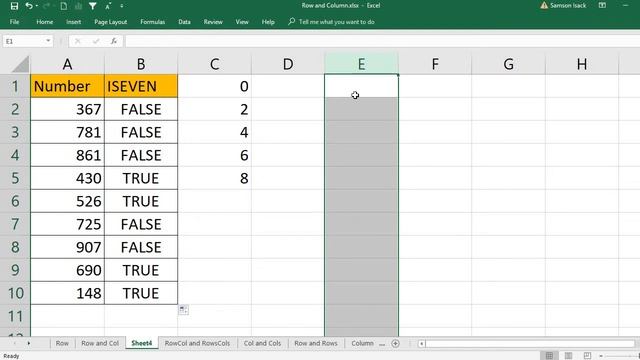Select cell C5 containing 8
640x360 pixels.
coord(214,178)
